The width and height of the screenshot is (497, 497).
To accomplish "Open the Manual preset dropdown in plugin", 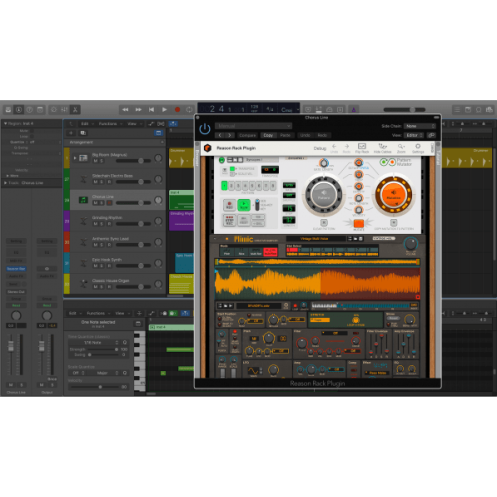I will tap(253, 126).
